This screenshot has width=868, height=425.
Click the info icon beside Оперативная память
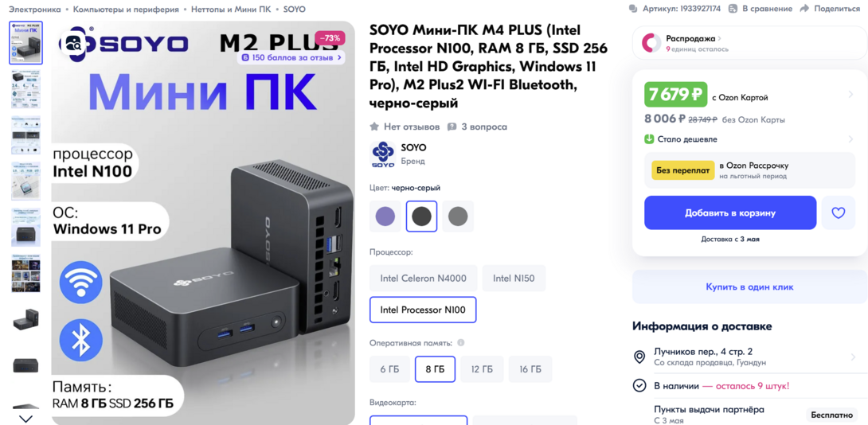tap(460, 343)
